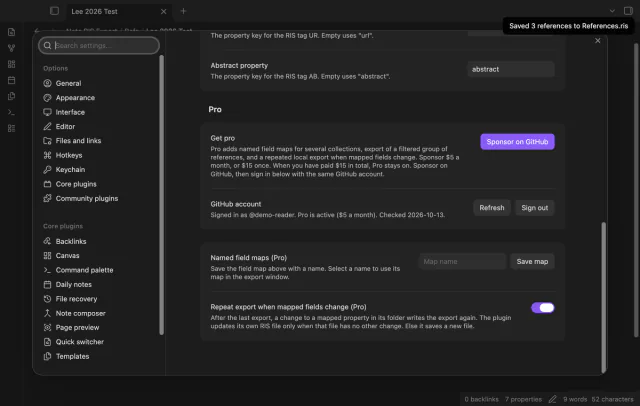Click the daily note ribbon icon
The image size is (640, 406).
click(11, 80)
